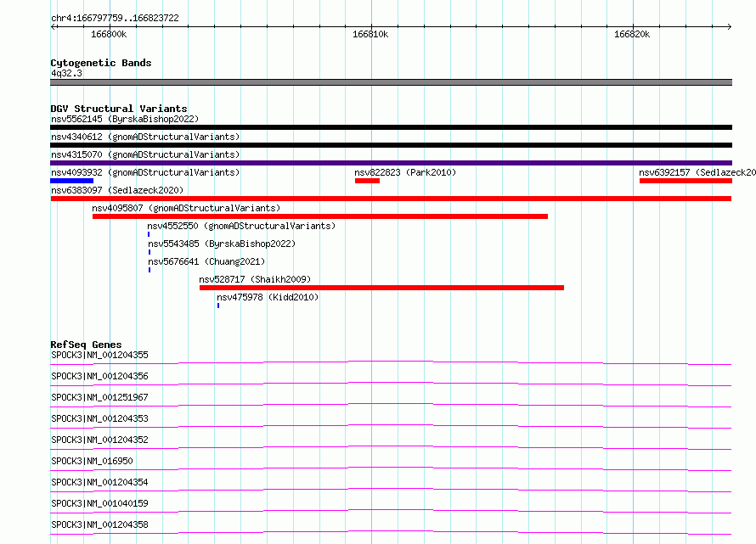
Task: Select the tiny blue nsv4552550 marker
Action: (149, 234)
